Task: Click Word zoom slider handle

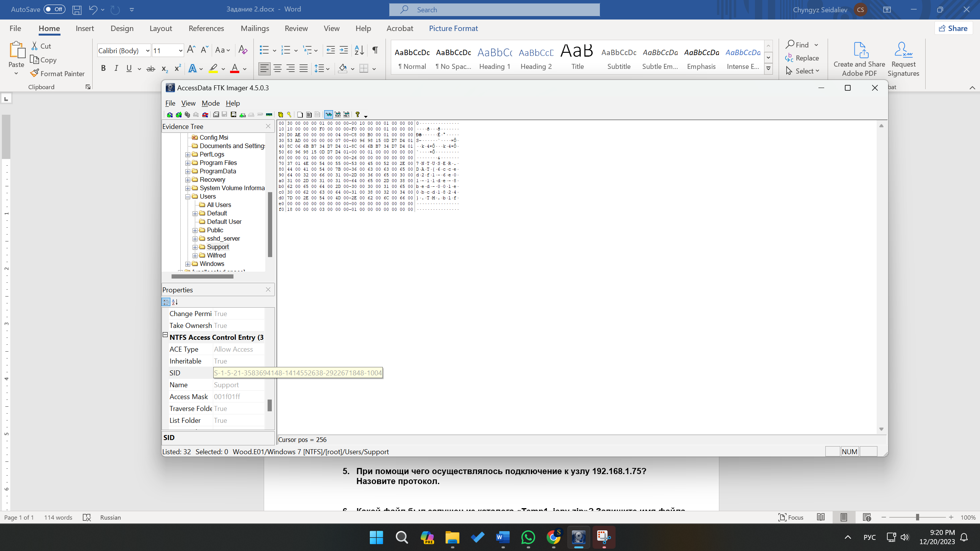Action: [917, 517]
